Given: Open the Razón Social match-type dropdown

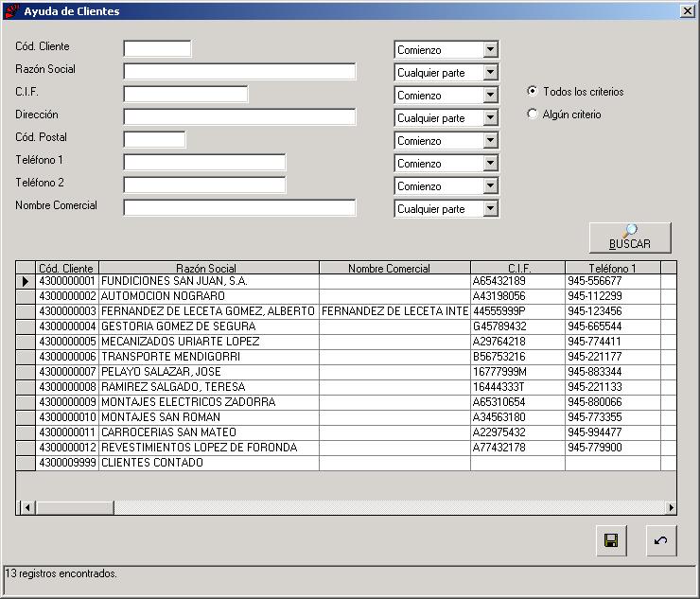Looking at the screenshot, I should (x=490, y=72).
